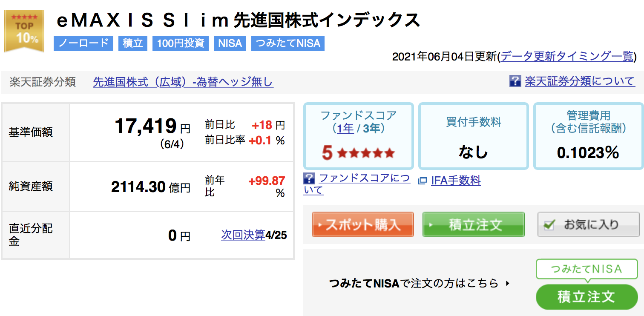Select the blue NISA tag

click(x=230, y=43)
